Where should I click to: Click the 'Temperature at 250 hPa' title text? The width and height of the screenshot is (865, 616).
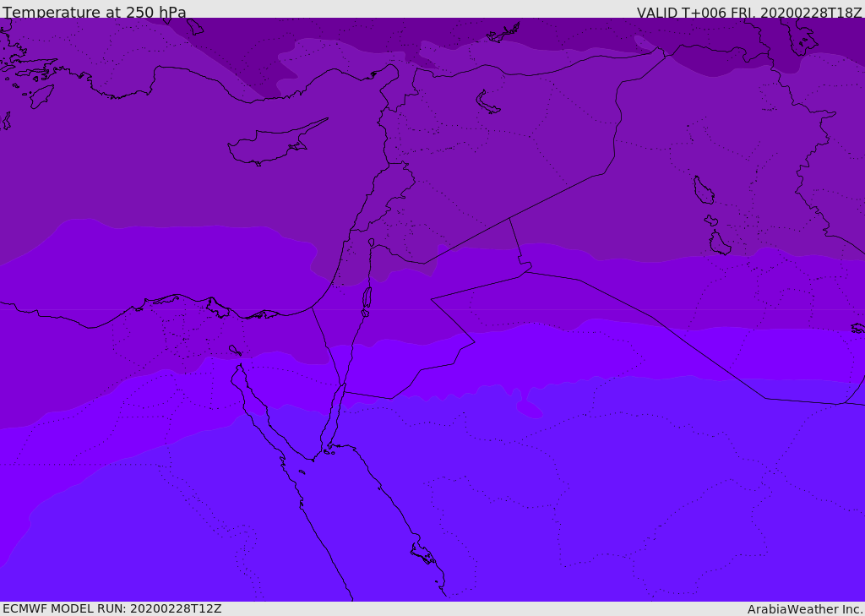point(95,12)
